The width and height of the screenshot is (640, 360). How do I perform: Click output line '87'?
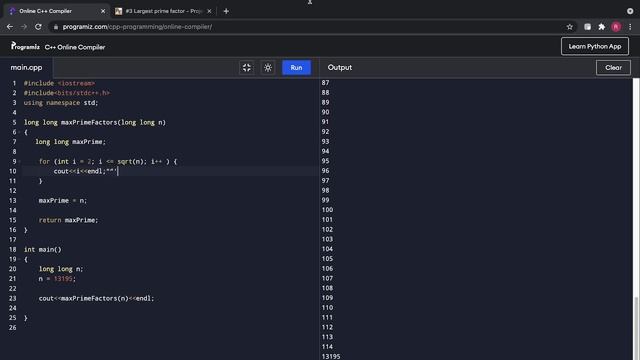pos(325,83)
